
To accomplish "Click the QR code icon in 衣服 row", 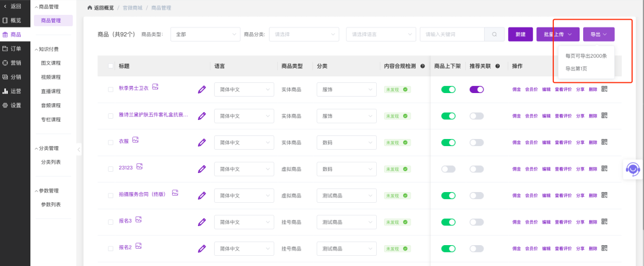I will (604, 143).
